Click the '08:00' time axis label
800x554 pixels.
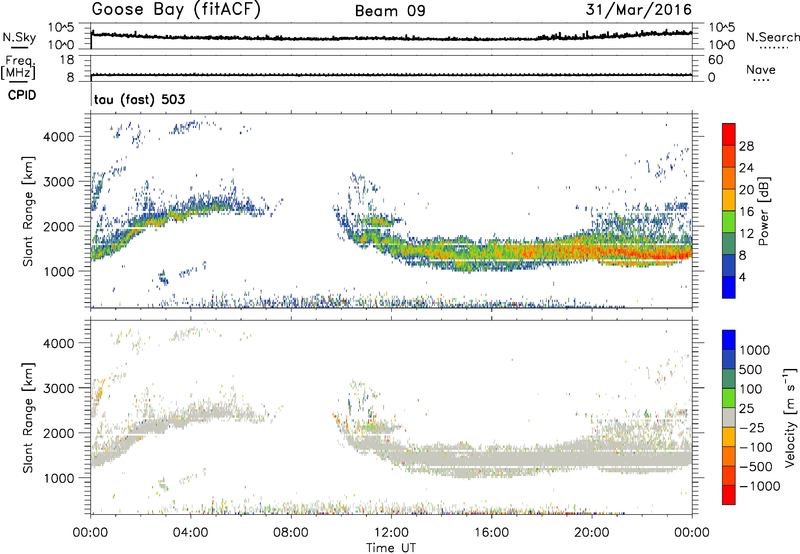[291, 533]
